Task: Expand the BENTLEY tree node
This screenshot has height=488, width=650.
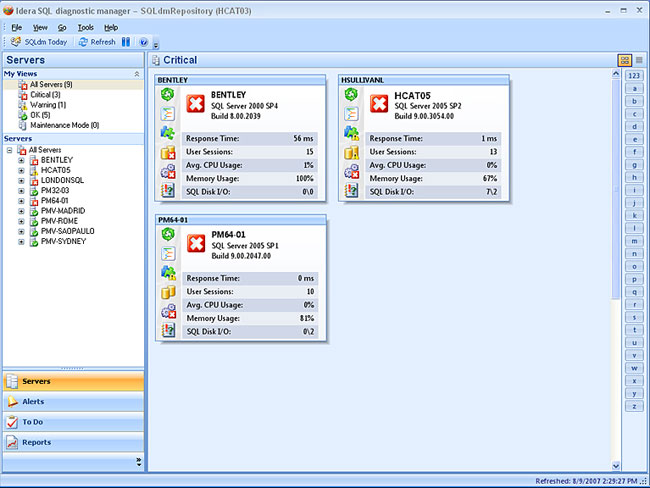Action: point(21,160)
